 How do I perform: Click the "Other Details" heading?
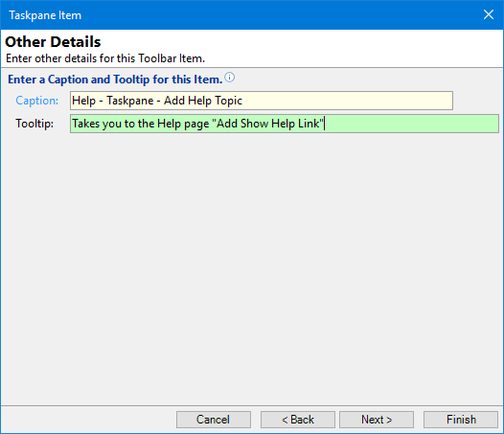[x=53, y=42]
